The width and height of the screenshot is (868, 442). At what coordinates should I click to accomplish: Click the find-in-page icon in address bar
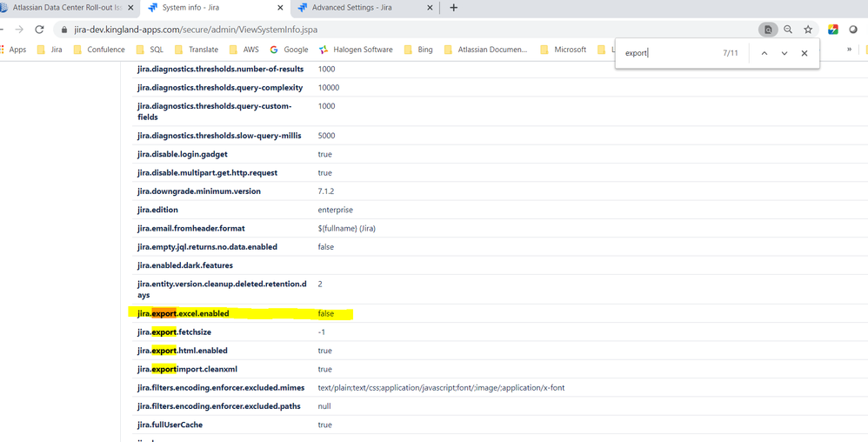768,30
